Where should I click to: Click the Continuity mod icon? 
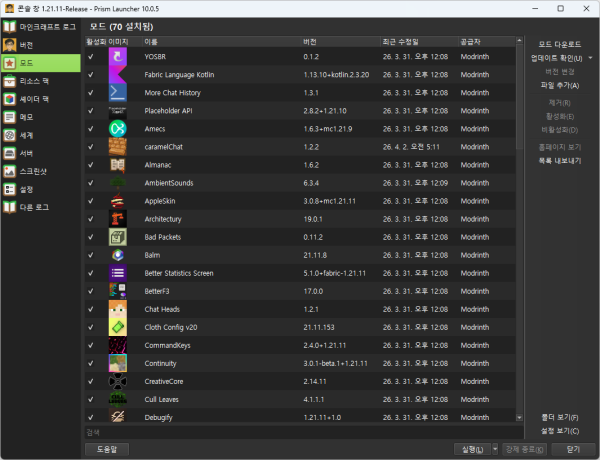click(117, 363)
